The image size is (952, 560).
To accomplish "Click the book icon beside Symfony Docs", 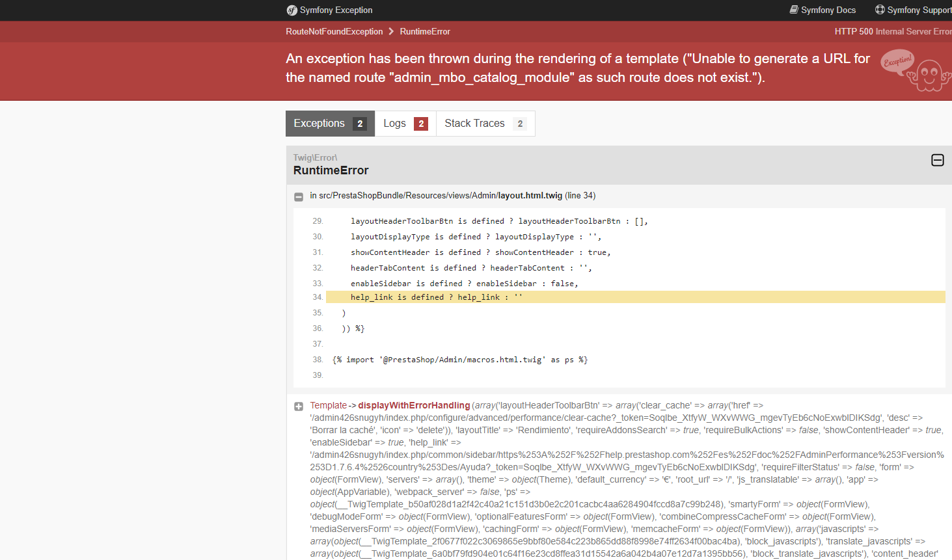I will [795, 10].
